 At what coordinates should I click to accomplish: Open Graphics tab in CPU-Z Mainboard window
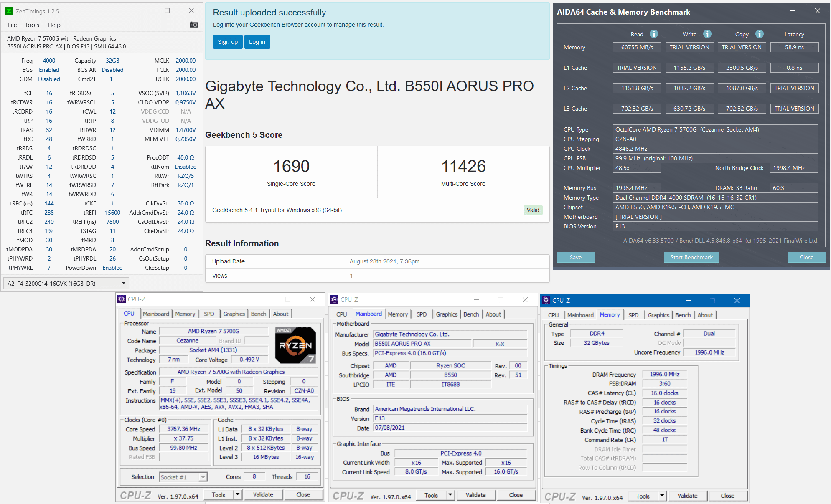pyautogui.click(x=447, y=314)
